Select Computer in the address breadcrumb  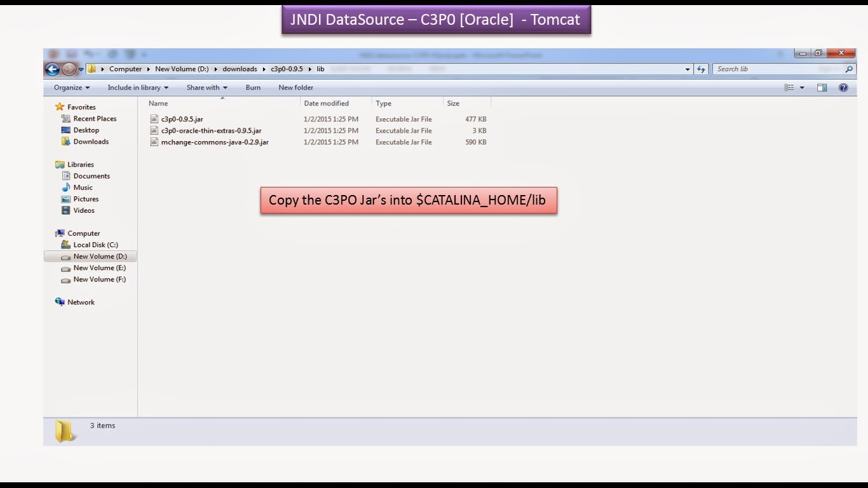click(x=125, y=69)
